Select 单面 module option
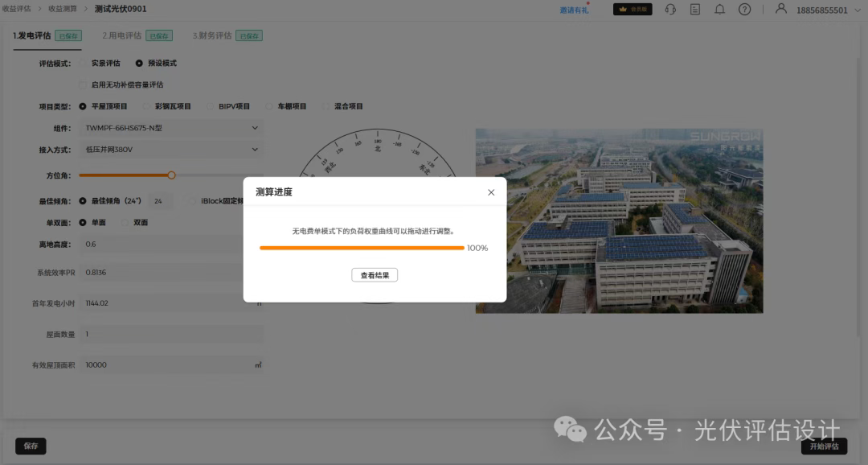The height and width of the screenshot is (465, 868). (83, 223)
